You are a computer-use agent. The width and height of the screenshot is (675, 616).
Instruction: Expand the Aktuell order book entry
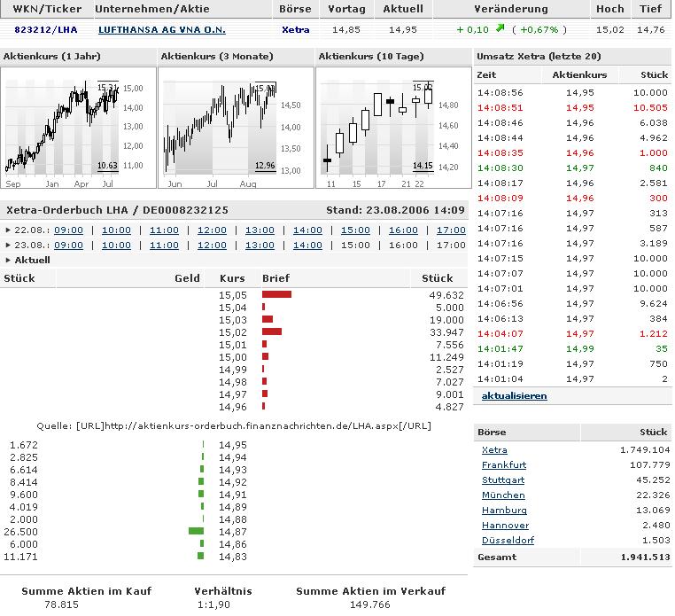[32, 260]
